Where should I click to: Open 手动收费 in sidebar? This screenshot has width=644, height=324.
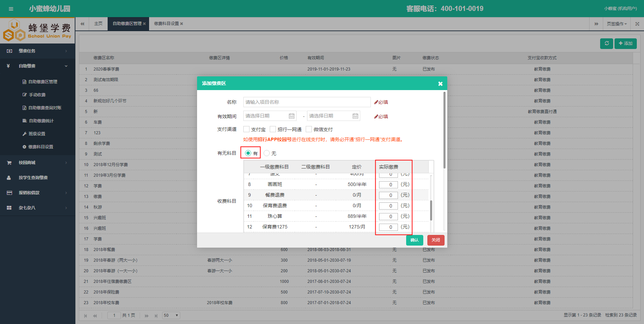[34, 95]
